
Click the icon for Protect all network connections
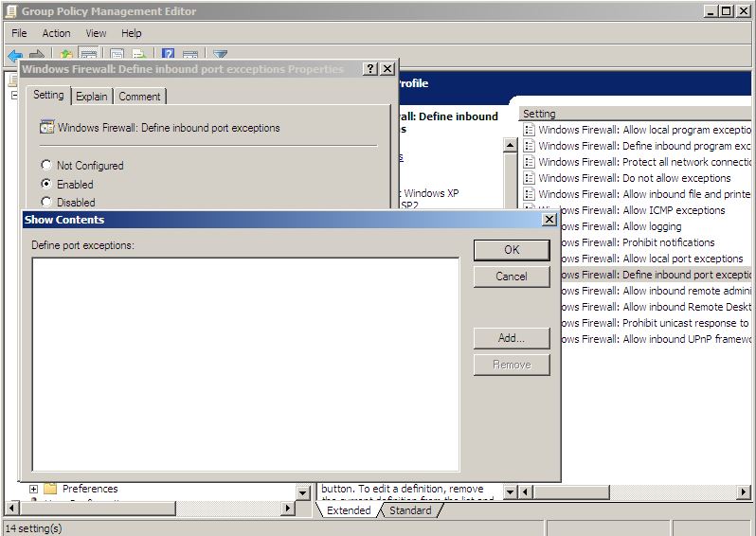529,162
